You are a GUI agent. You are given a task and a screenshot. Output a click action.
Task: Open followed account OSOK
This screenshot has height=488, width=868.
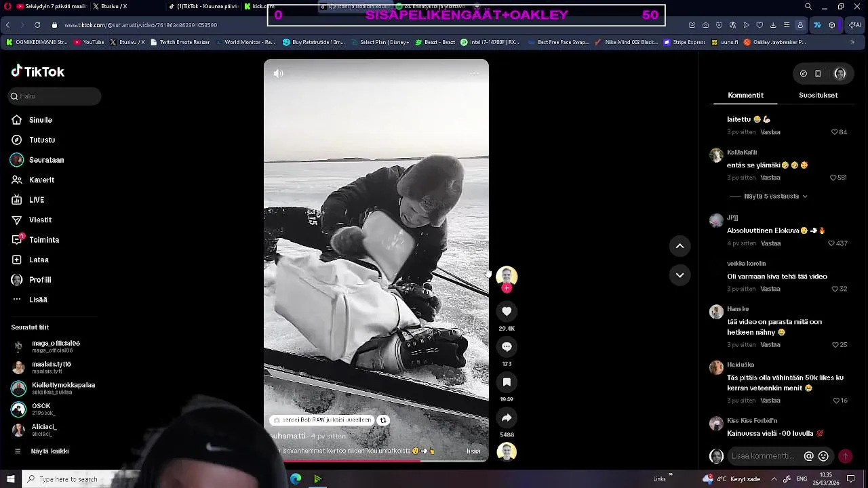[x=34, y=409]
